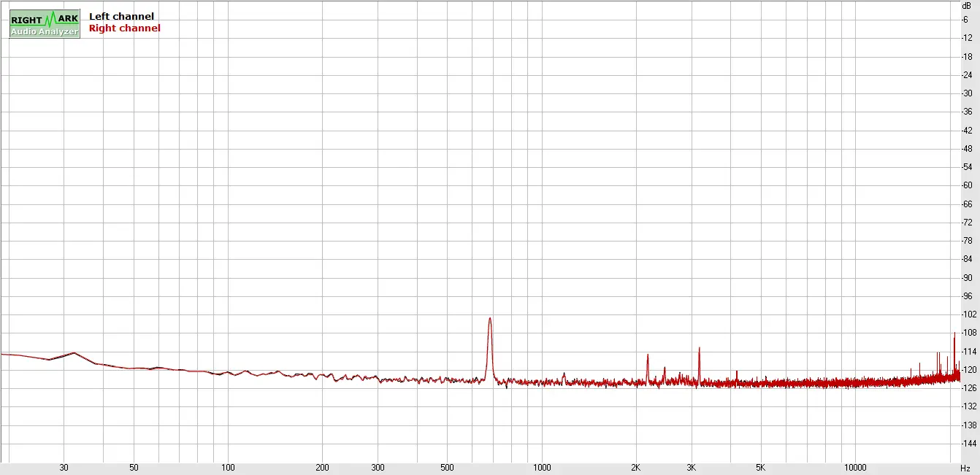Click the -144 level axis label
Viewport: 980px width, 475px height.
click(968, 444)
